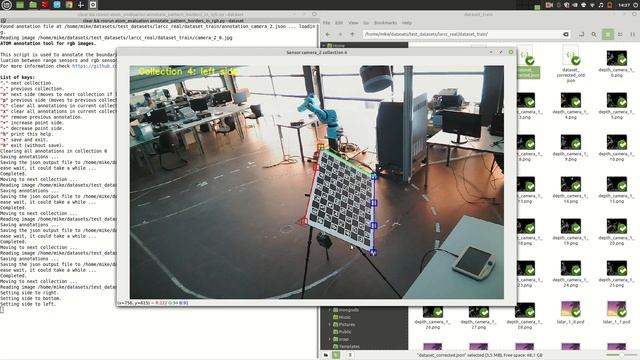Select depth_camera_1_24.png file

click(571, 273)
